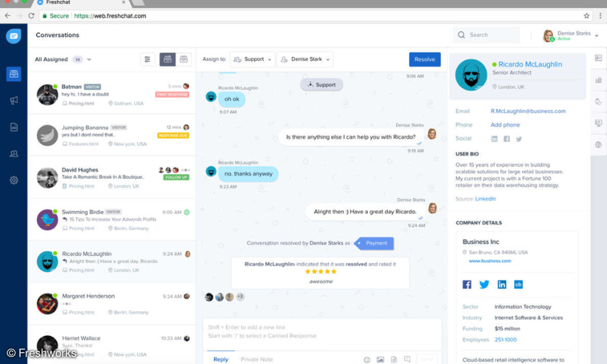Reload the page with browser refresh button
The height and width of the screenshot is (364, 607).
[31, 16]
